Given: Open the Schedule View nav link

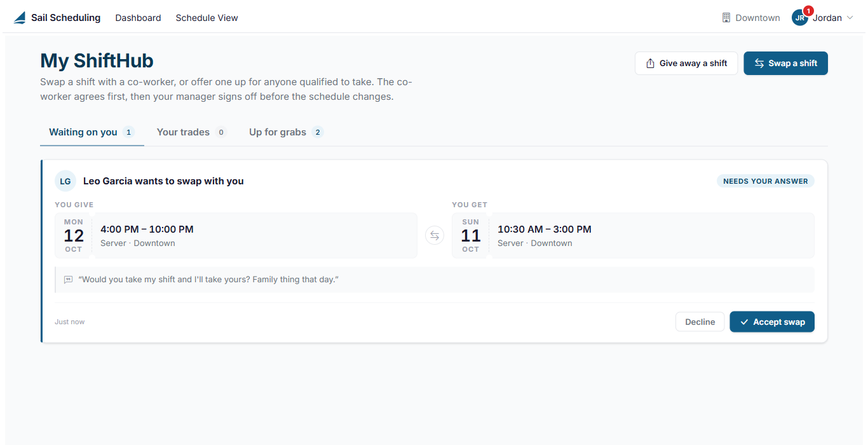Looking at the screenshot, I should point(207,18).
